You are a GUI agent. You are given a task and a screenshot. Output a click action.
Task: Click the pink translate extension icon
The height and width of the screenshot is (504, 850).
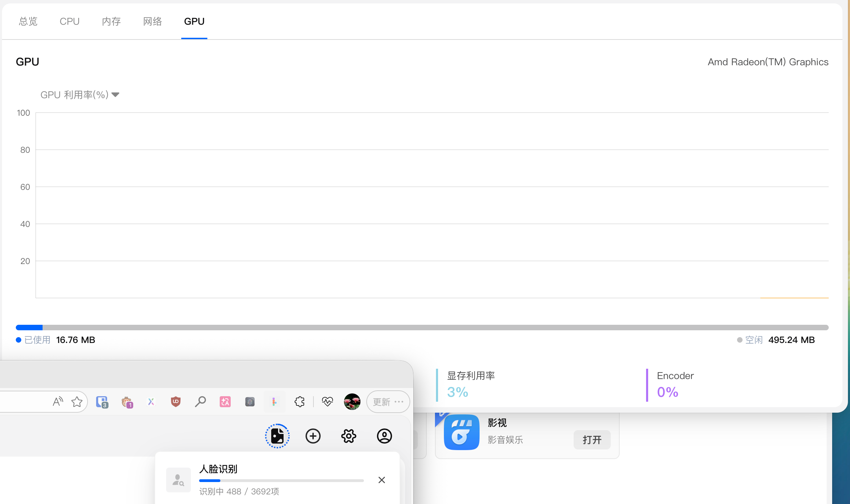point(225,401)
